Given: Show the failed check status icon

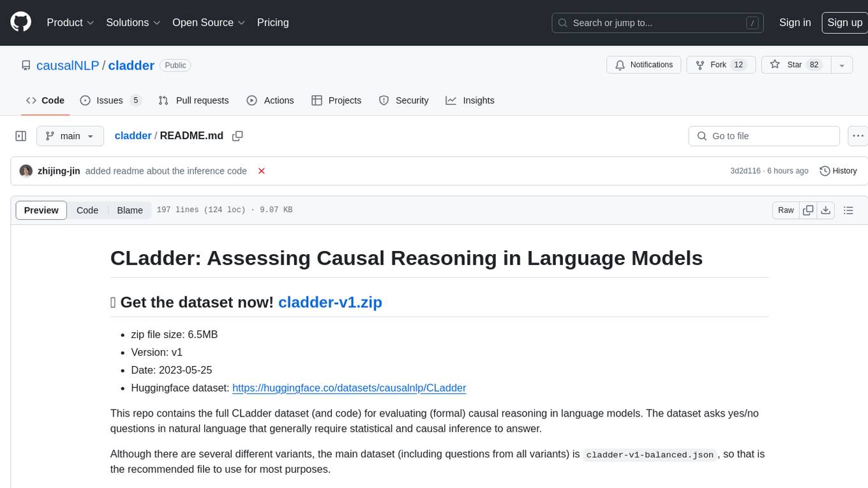Looking at the screenshot, I should click(x=261, y=171).
